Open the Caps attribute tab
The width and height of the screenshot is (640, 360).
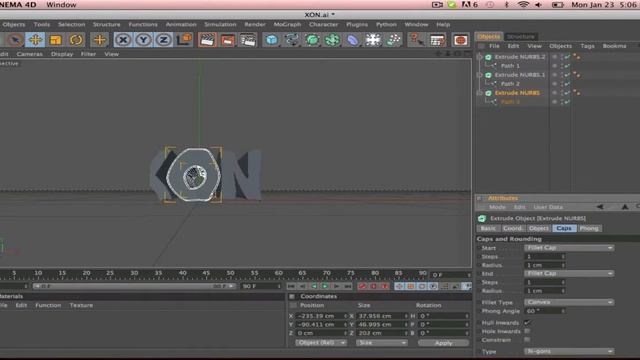[x=564, y=229]
